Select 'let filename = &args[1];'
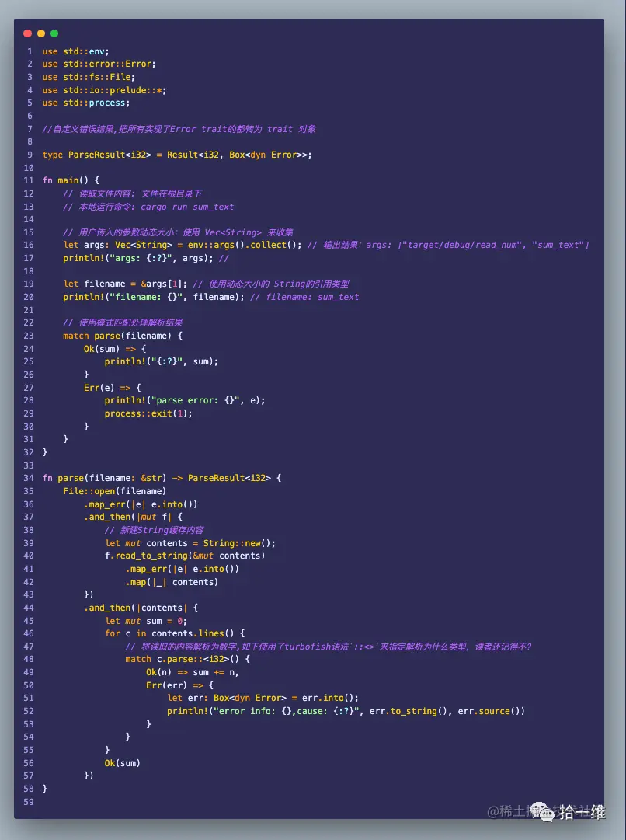 (125, 284)
